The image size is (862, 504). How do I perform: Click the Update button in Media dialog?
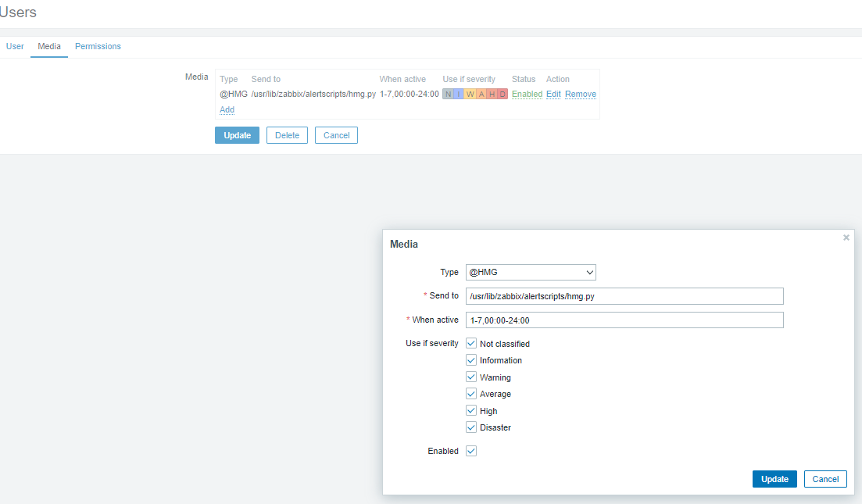coord(774,479)
